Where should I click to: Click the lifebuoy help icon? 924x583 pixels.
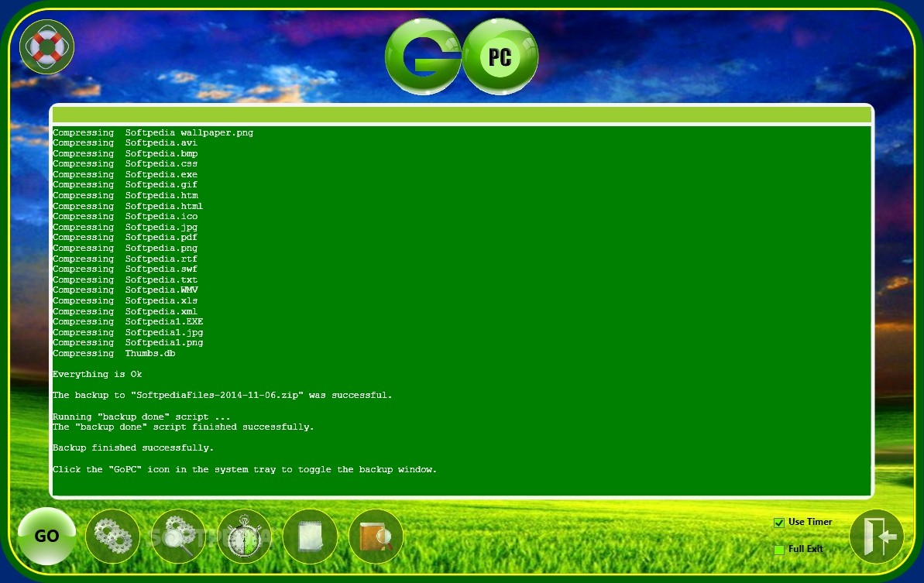point(46,46)
